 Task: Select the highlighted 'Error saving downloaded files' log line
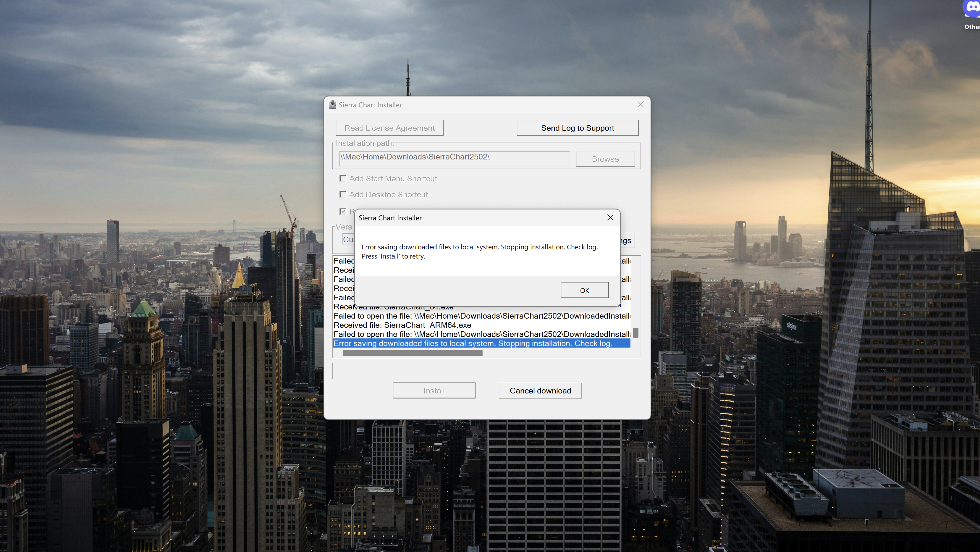(473, 343)
